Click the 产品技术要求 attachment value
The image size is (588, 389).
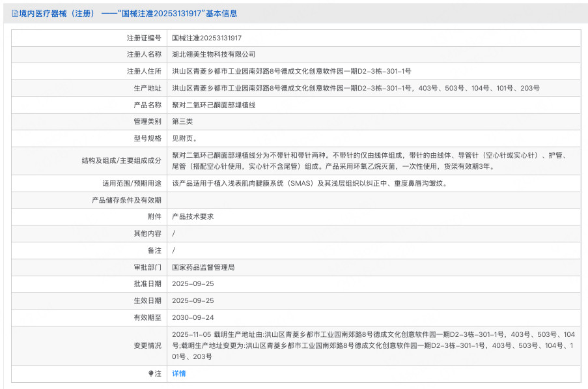[193, 216]
